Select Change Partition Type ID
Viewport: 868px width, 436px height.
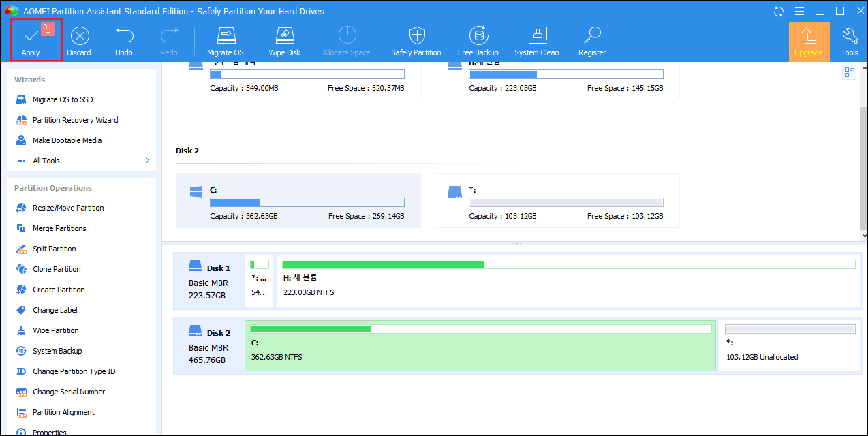point(65,371)
